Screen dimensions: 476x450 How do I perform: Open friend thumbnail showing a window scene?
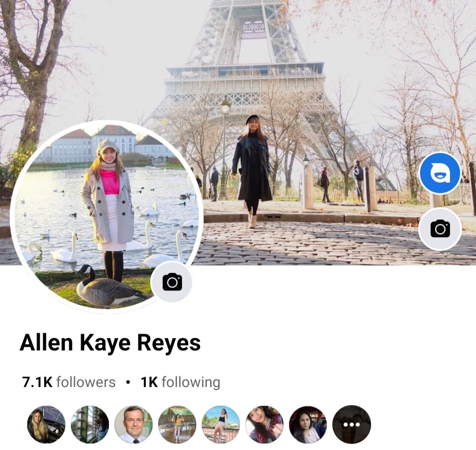point(90,424)
